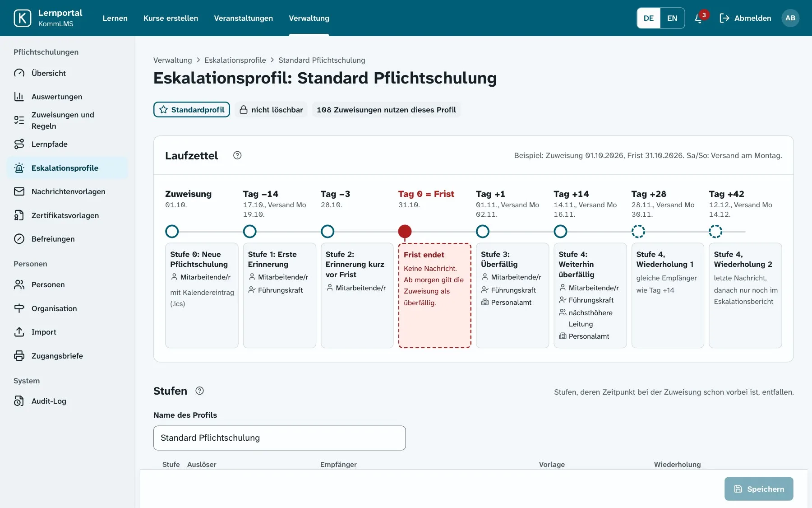Viewport: 812px width, 508px height.
Task: Open the Frist endet card
Action: (x=435, y=295)
